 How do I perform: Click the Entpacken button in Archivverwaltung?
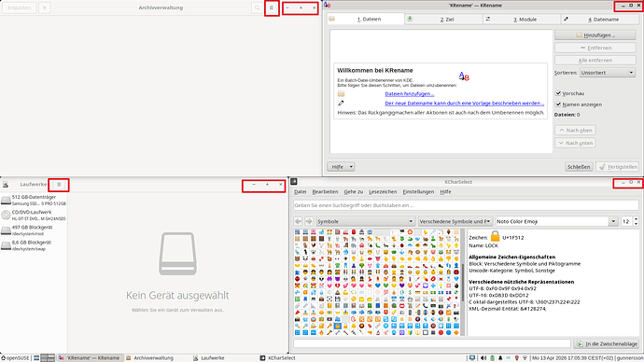click(20, 7)
